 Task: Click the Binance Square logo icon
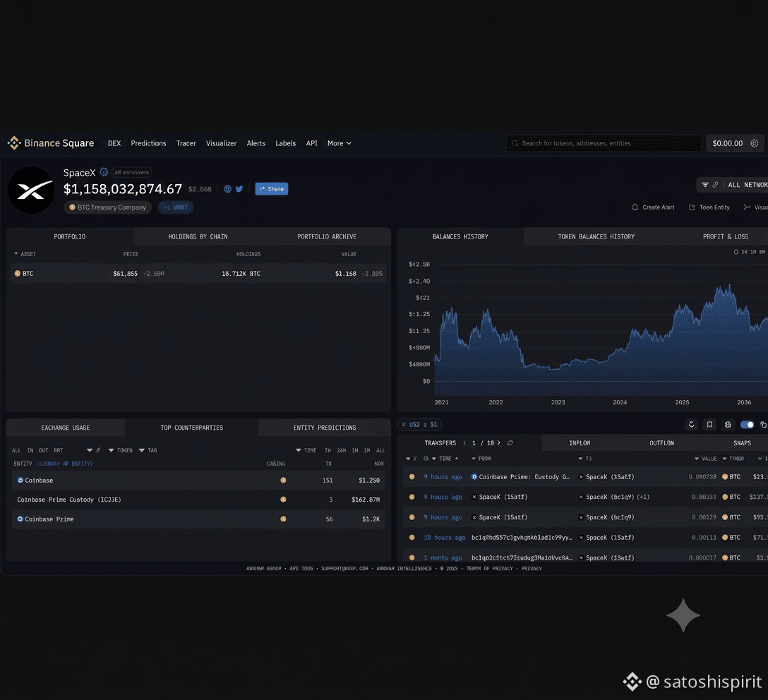click(13, 143)
